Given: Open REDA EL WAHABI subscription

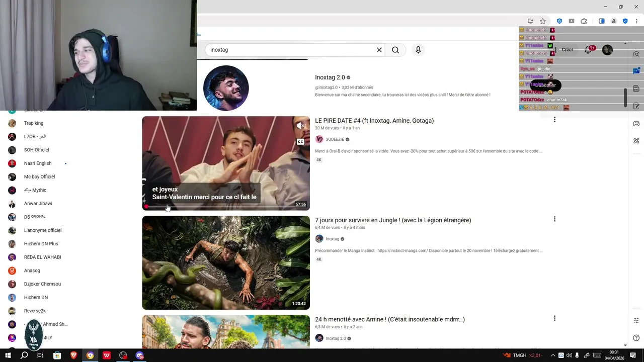Looking at the screenshot, I should tap(43, 257).
